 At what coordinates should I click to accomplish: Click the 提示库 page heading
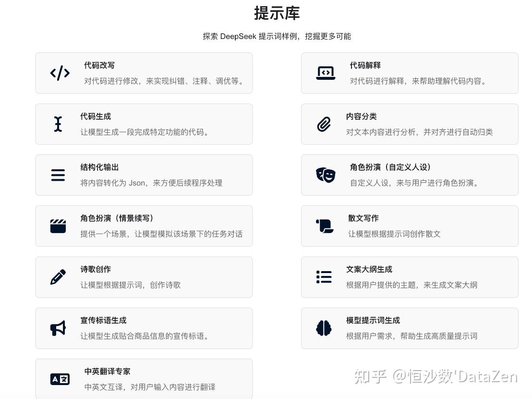point(277,13)
